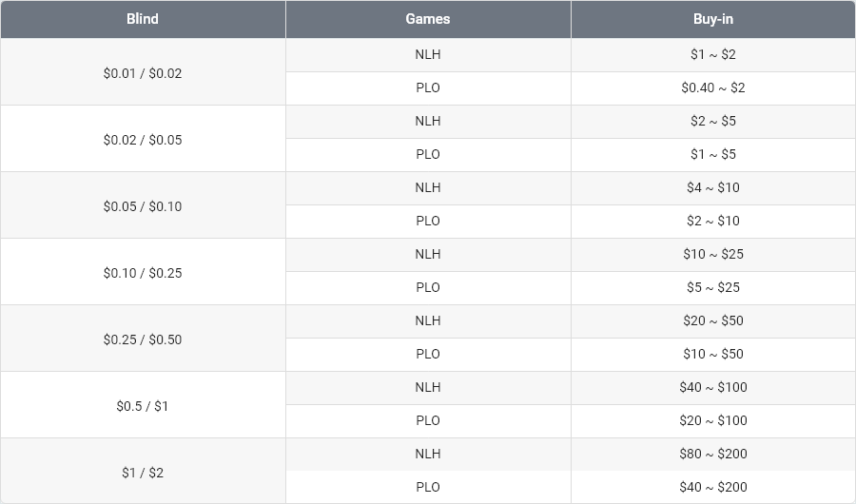This screenshot has height=504, width=856.
Task: Select the $0.25 / $0.50 blind cell
Action: 143,338
